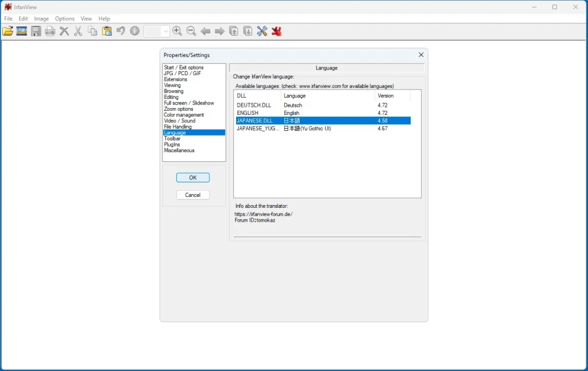The image size is (588, 371).
Task: Select the Color management category
Action: [x=184, y=115]
